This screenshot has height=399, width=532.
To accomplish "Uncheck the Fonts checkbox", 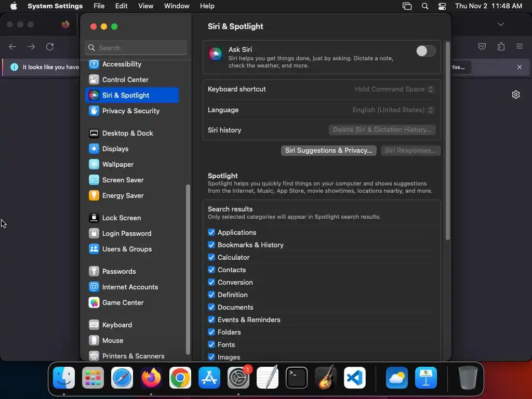I will coord(211,345).
